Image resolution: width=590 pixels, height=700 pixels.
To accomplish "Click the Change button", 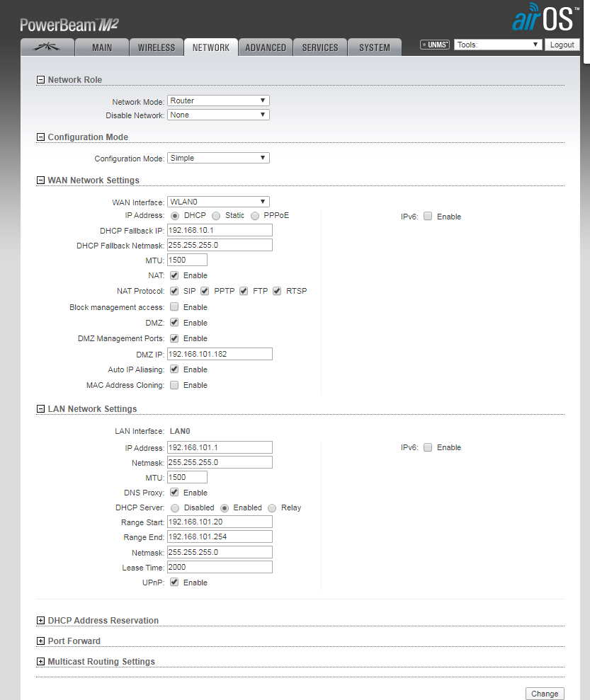I will 545,694.
